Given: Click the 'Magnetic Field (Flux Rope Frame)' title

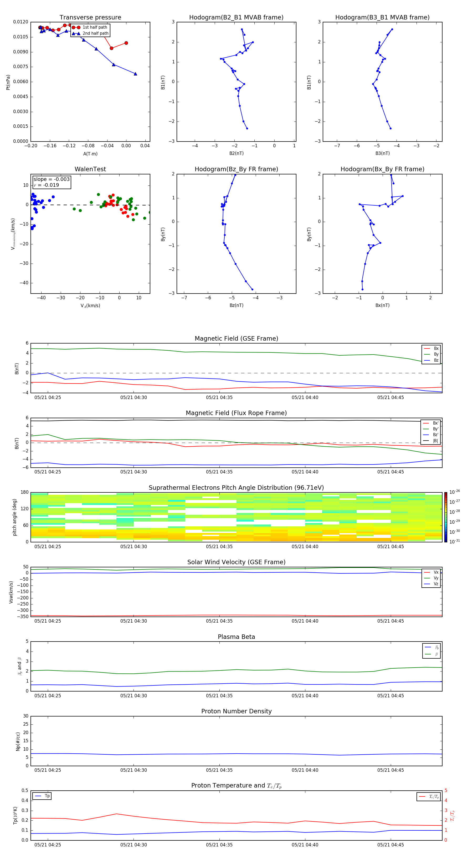Looking at the screenshot, I should pos(236,413).
